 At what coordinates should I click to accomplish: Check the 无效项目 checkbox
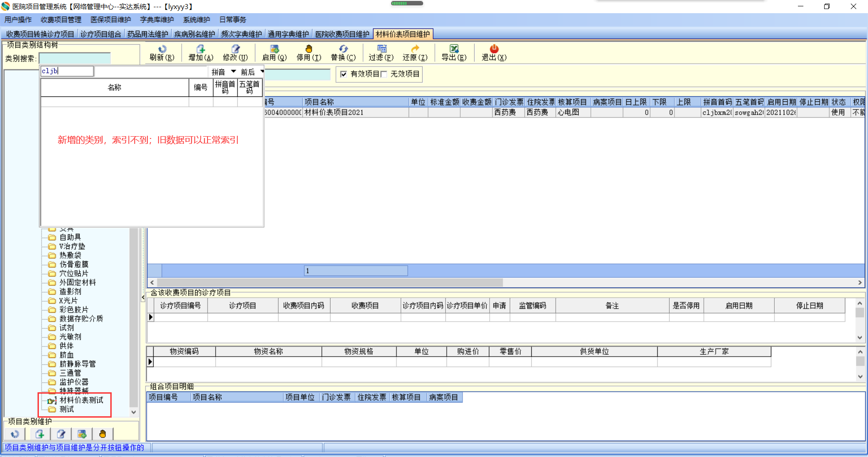click(384, 74)
